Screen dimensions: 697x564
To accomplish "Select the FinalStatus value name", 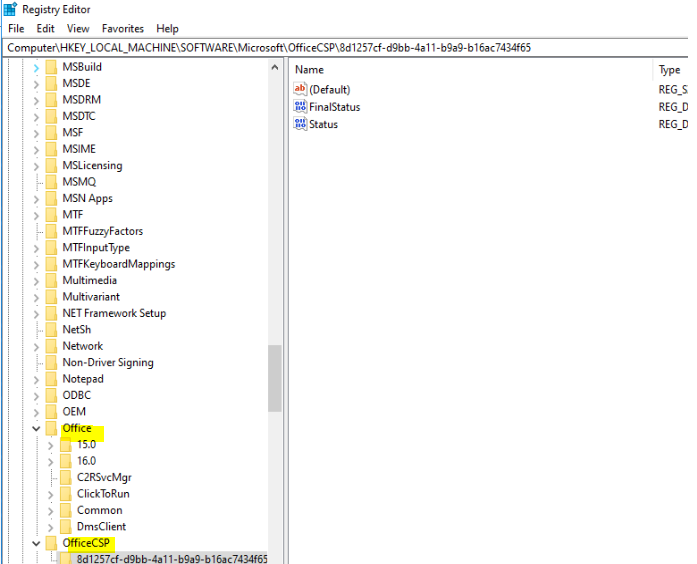I will 334,107.
